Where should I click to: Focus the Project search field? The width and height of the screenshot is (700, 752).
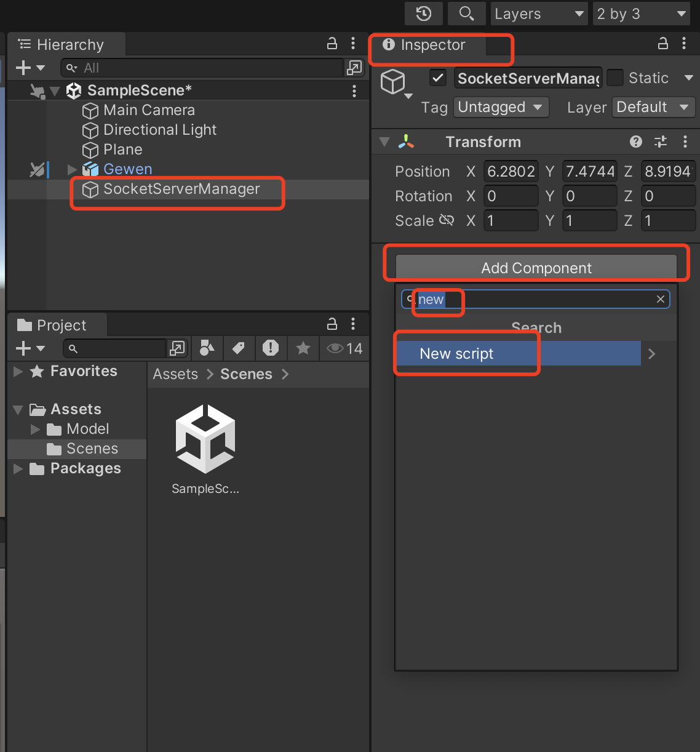pyautogui.click(x=116, y=349)
